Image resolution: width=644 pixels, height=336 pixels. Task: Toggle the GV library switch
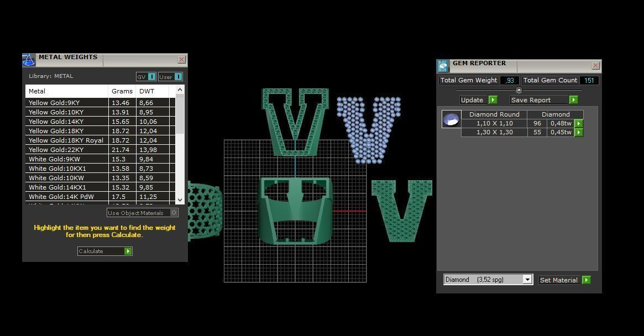(151, 76)
